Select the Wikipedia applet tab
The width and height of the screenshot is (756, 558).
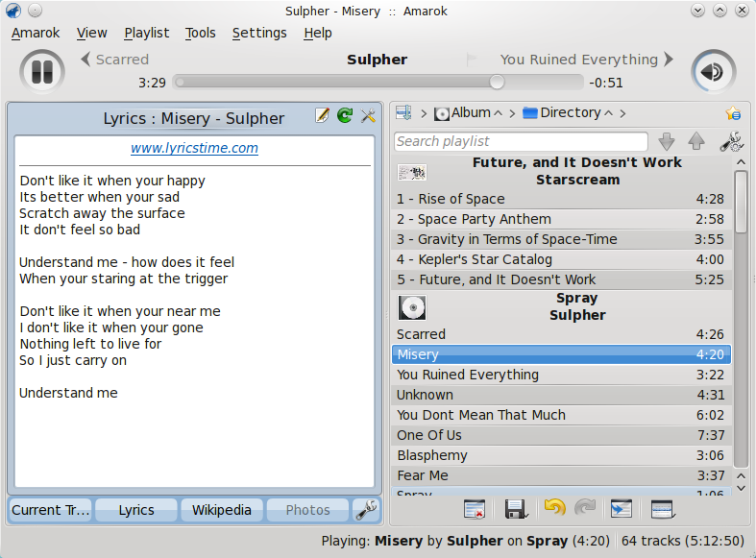[222, 510]
